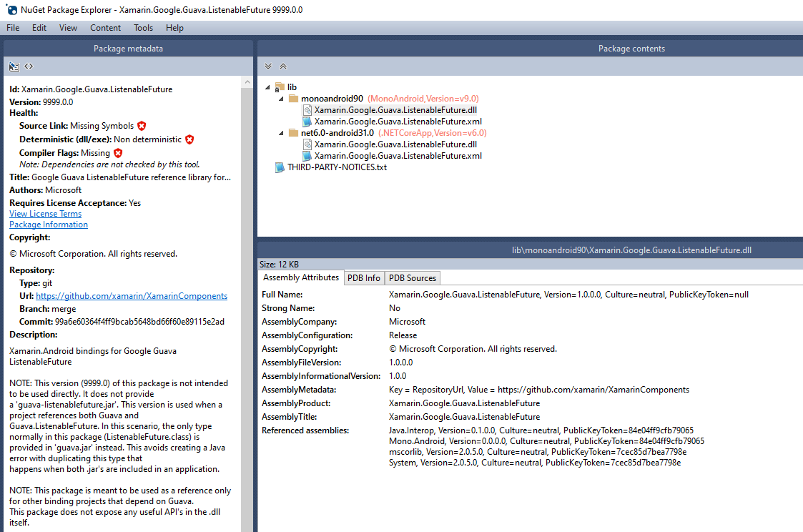
Task: Click the 'Strong Name: No' value
Action: tap(394, 308)
